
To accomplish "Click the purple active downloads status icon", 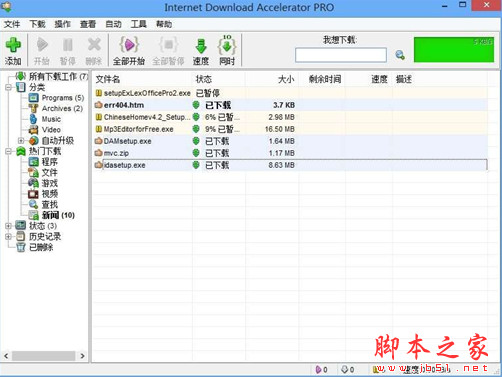I will point(318,369).
